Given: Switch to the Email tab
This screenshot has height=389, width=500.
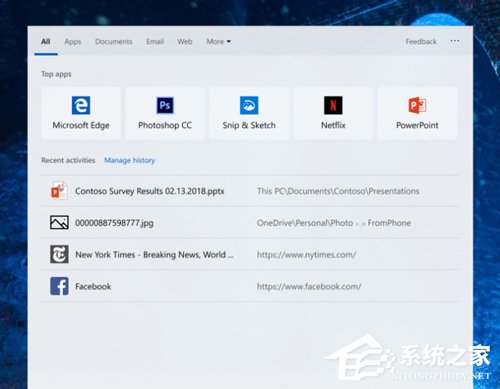Looking at the screenshot, I should 155,42.
